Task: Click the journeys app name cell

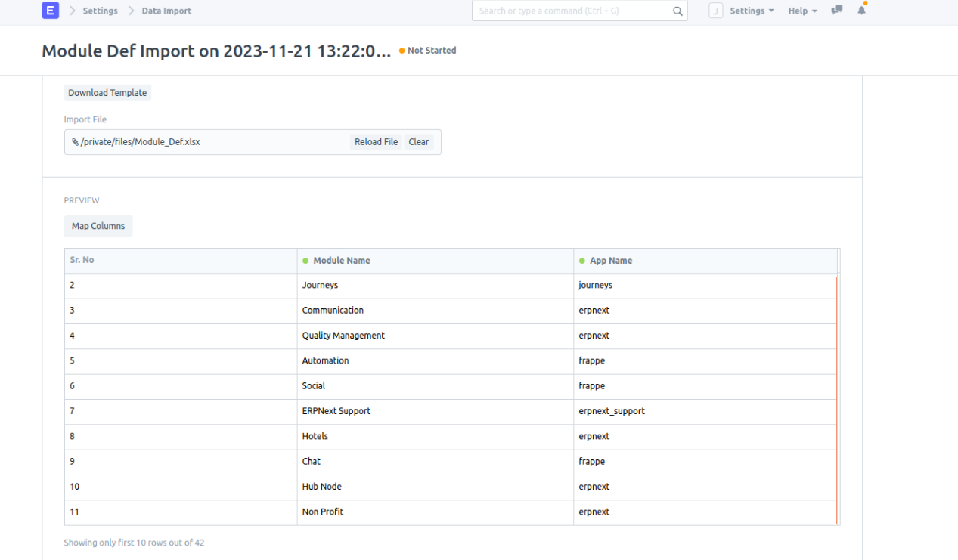Action: [x=705, y=286]
